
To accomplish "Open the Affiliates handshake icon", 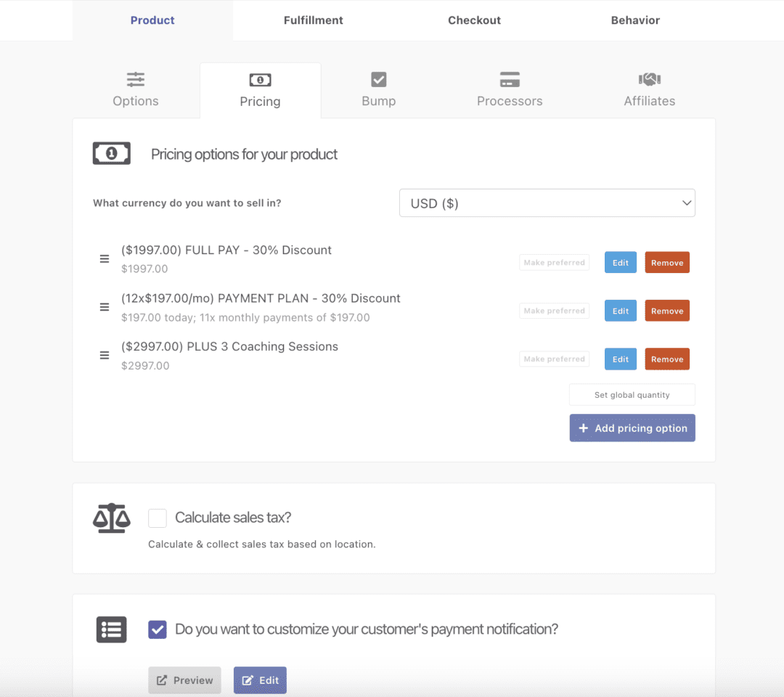I will tap(650, 79).
